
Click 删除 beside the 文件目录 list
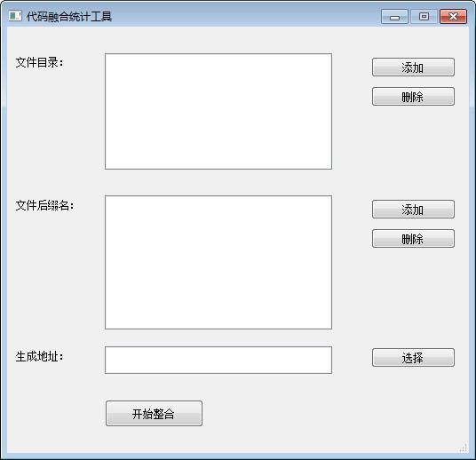tap(413, 97)
